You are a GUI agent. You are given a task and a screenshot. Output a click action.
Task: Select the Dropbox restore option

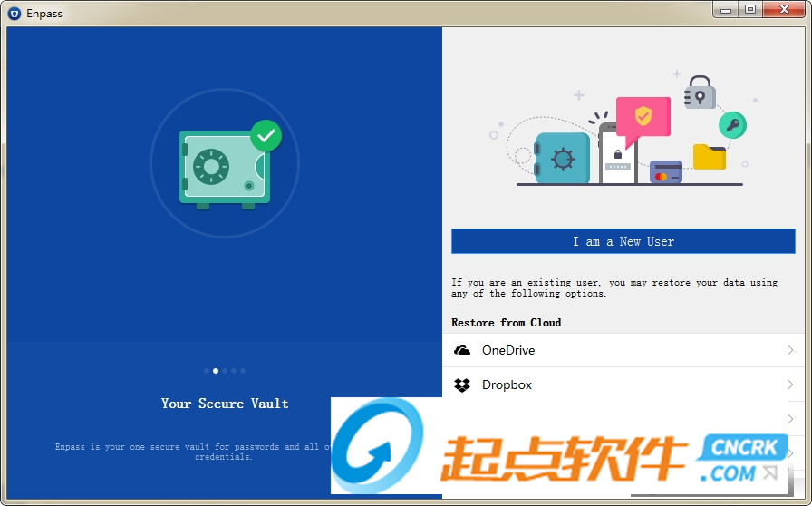[623, 384]
